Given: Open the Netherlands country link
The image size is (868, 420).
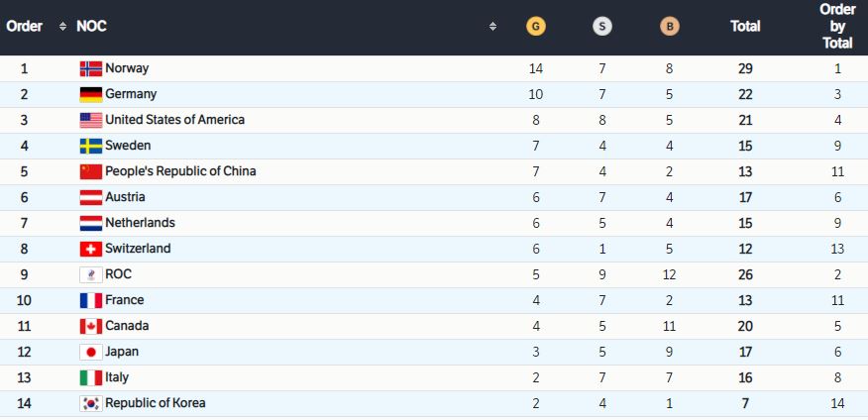Looking at the screenshot, I should click(140, 223).
